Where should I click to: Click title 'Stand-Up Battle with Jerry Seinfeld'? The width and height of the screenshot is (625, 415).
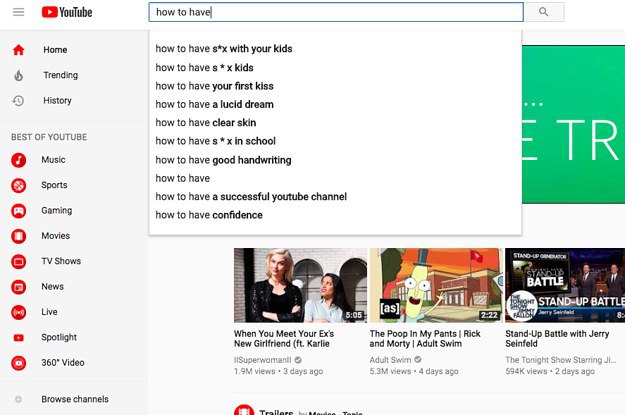[557, 338]
